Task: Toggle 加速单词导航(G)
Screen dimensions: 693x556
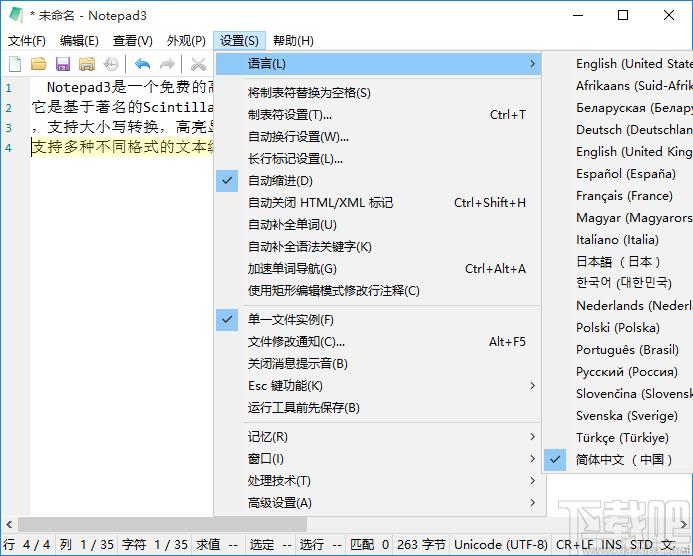Action: tap(378, 269)
